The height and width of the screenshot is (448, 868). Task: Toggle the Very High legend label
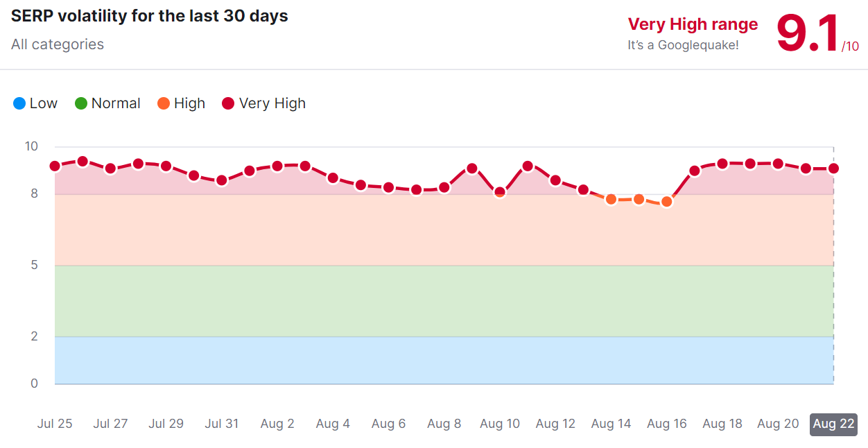point(272,103)
